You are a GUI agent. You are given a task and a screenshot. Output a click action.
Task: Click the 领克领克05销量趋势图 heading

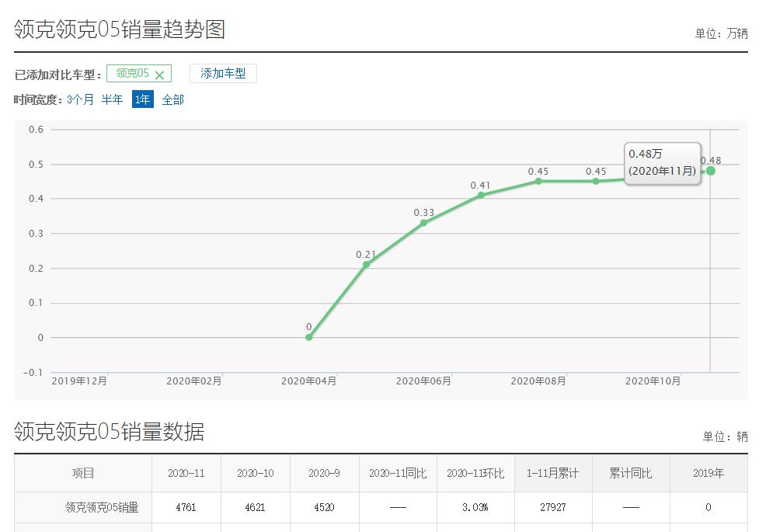pos(119,30)
